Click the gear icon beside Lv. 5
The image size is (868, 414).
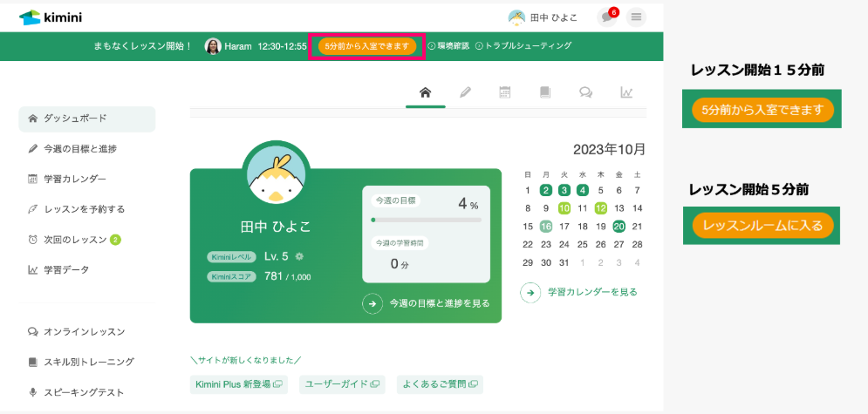(299, 256)
